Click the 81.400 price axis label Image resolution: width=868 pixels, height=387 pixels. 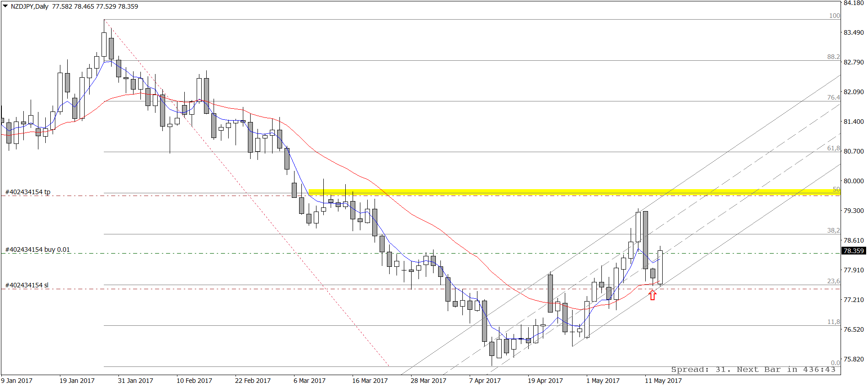point(854,122)
